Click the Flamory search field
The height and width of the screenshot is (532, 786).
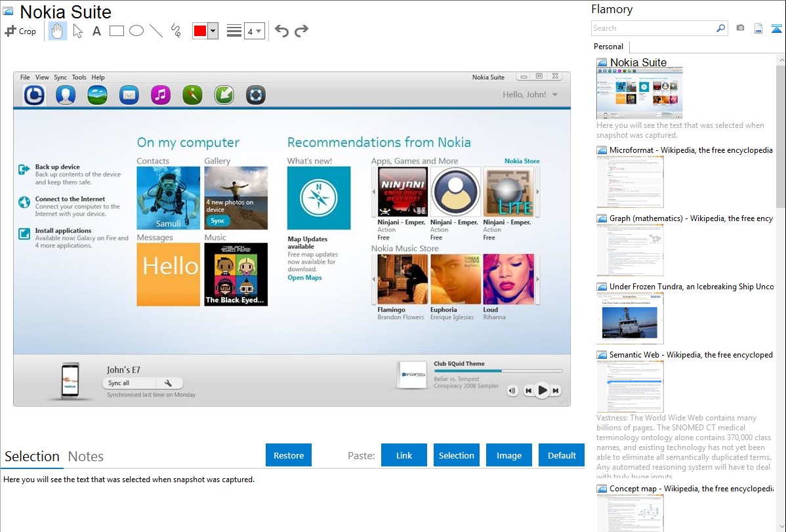[x=653, y=28]
